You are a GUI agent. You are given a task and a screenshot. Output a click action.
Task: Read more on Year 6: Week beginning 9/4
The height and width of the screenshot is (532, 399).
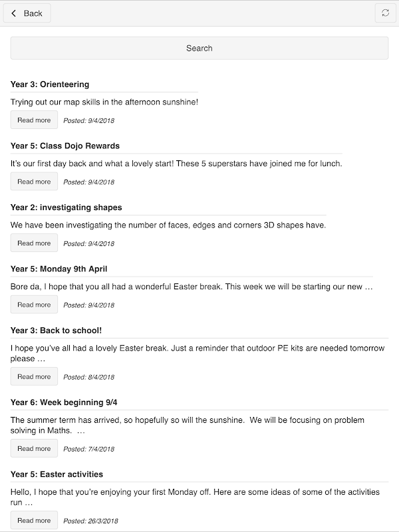click(x=34, y=448)
